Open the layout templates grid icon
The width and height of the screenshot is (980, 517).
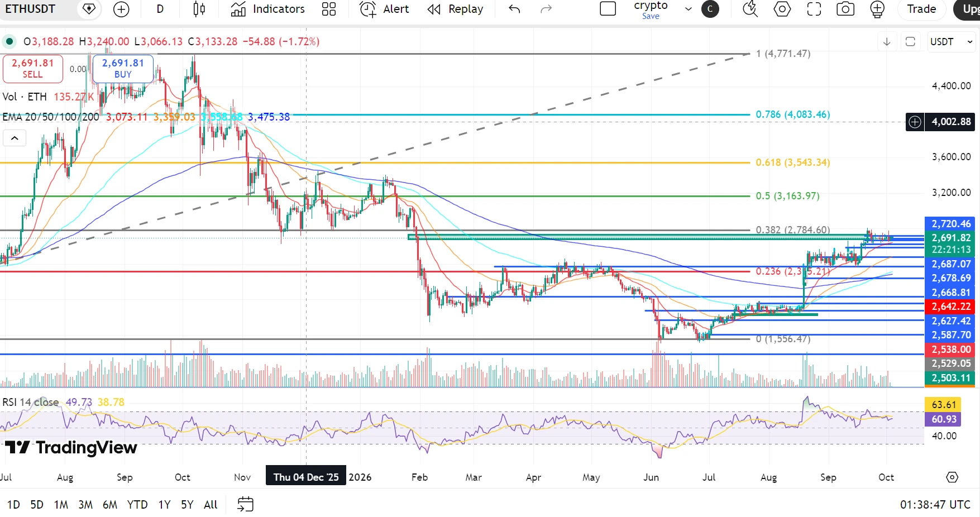(329, 9)
